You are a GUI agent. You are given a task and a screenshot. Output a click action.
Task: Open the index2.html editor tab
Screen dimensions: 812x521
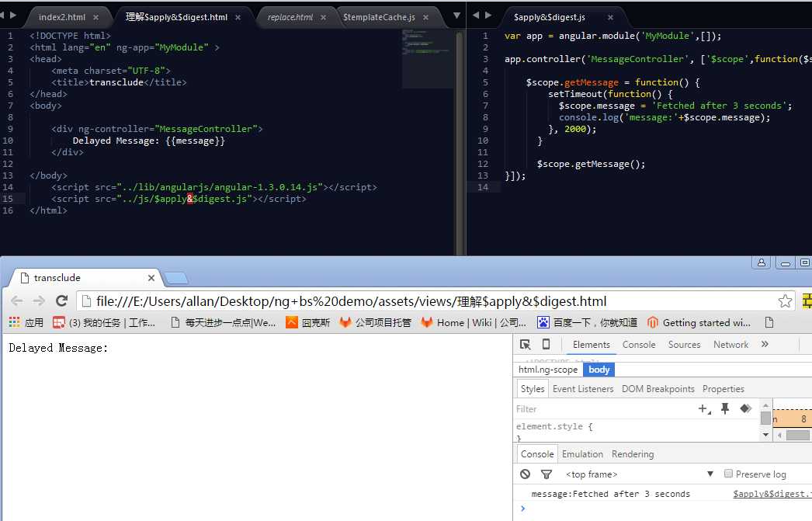pyautogui.click(x=62, y=17)
